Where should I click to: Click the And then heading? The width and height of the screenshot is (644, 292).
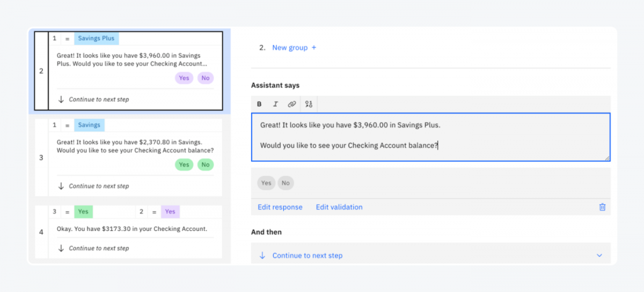(x=266, y=232)
